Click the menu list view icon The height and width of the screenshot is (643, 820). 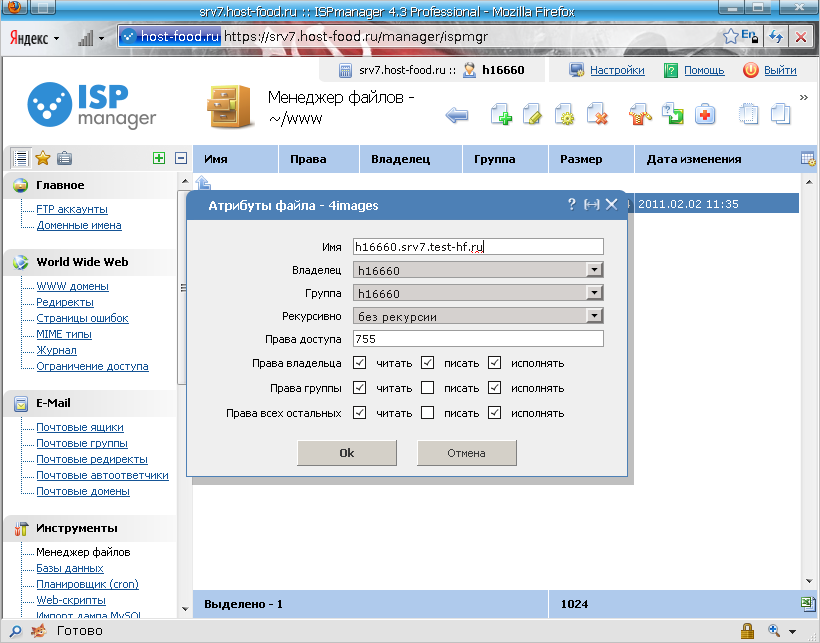(x=21, y=158)
